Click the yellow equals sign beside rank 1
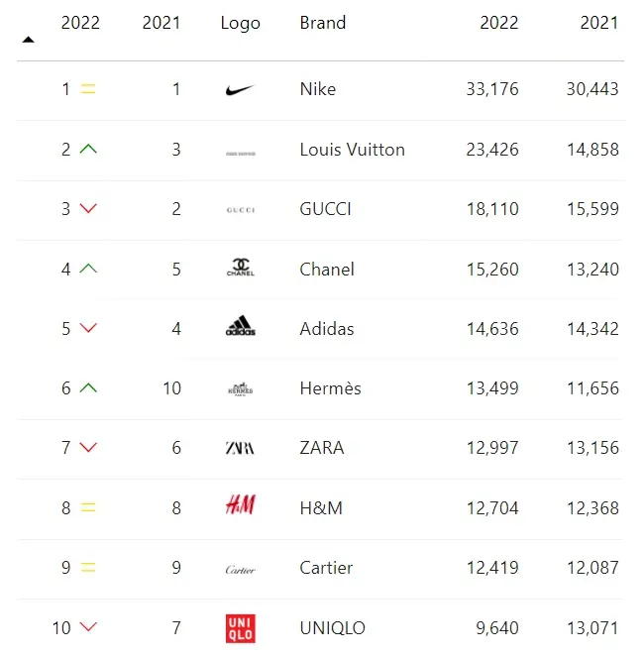Image resolution: width=644 pixels, height=657 pixels. (x=88, y=89)
